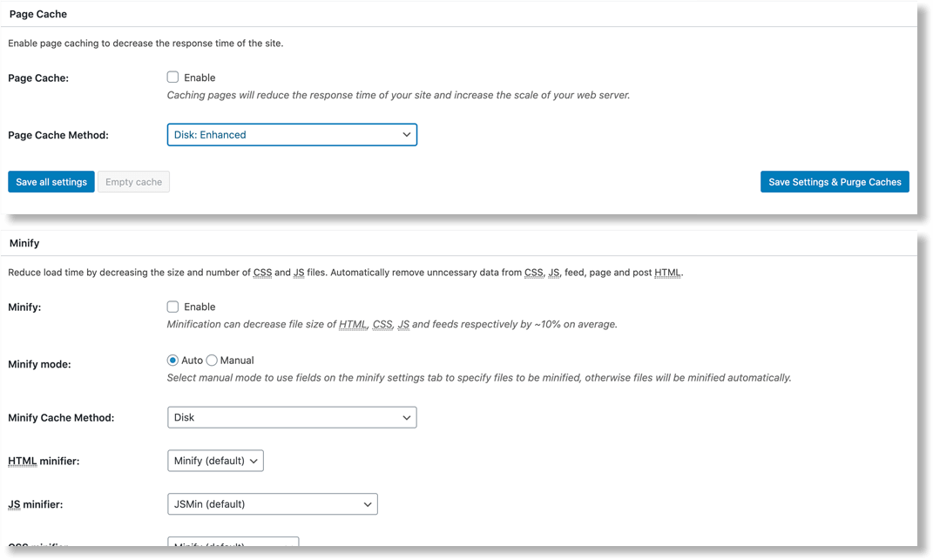
Task: Click the Minify section header
Action: coord(24,243)
